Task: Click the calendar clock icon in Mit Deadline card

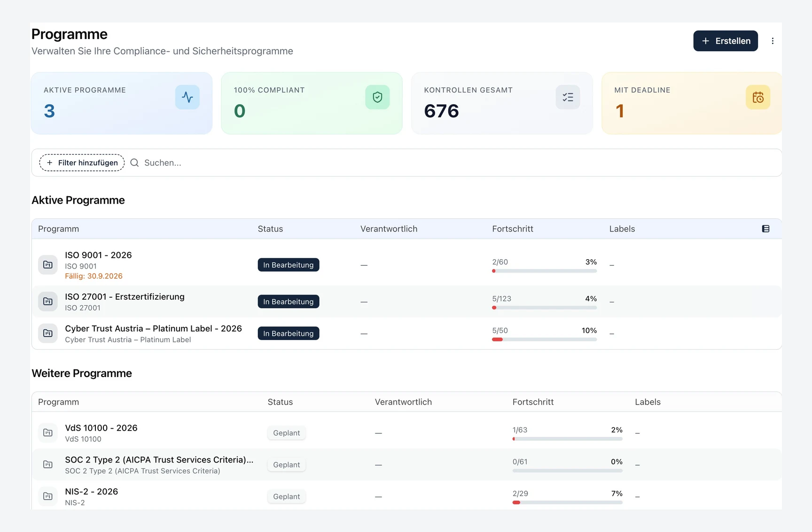Action: pos(758,97)
